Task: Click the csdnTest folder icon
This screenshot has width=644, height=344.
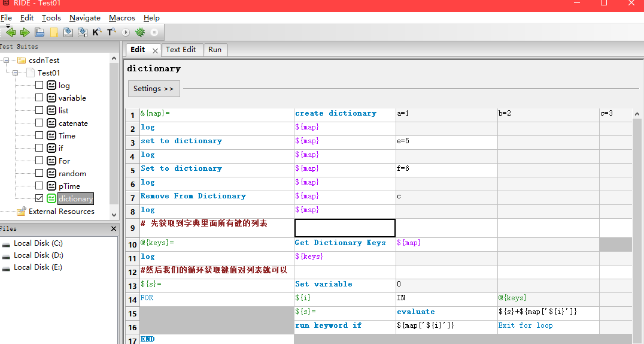Action: (22, 61)
